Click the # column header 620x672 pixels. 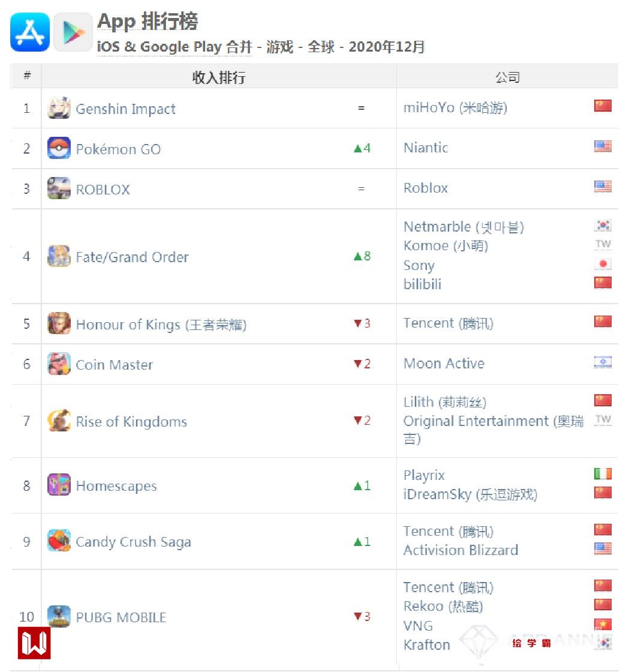point(27,76)
